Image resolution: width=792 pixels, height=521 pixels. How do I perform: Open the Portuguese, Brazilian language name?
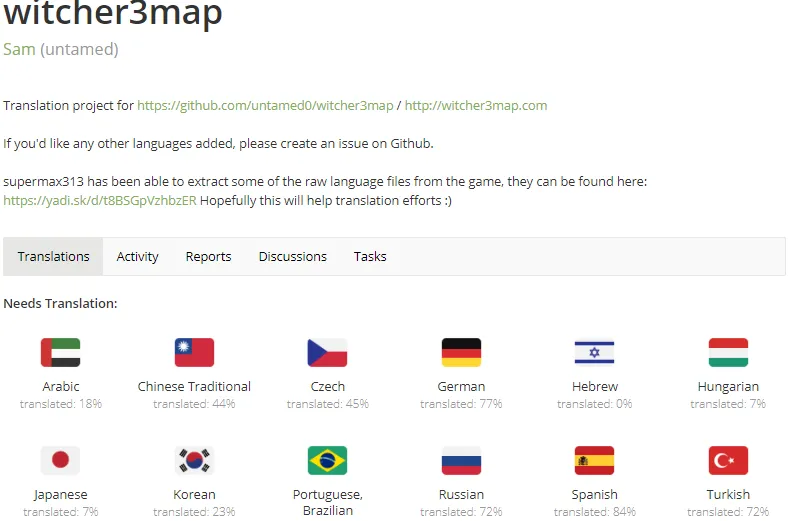point(327,502)
